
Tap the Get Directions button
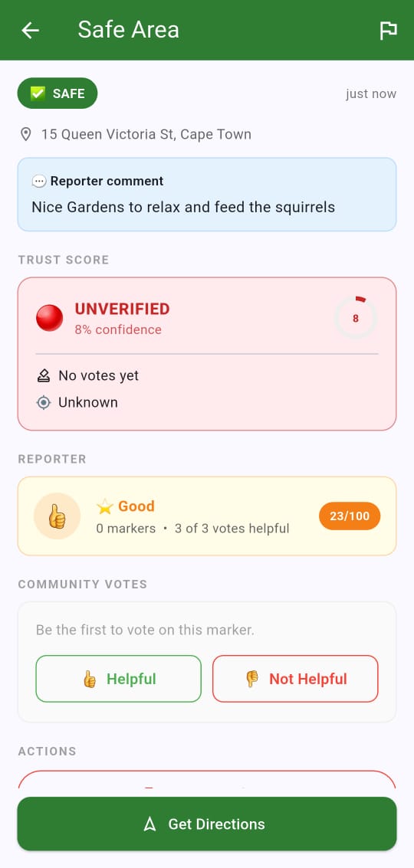pos(207,824)
